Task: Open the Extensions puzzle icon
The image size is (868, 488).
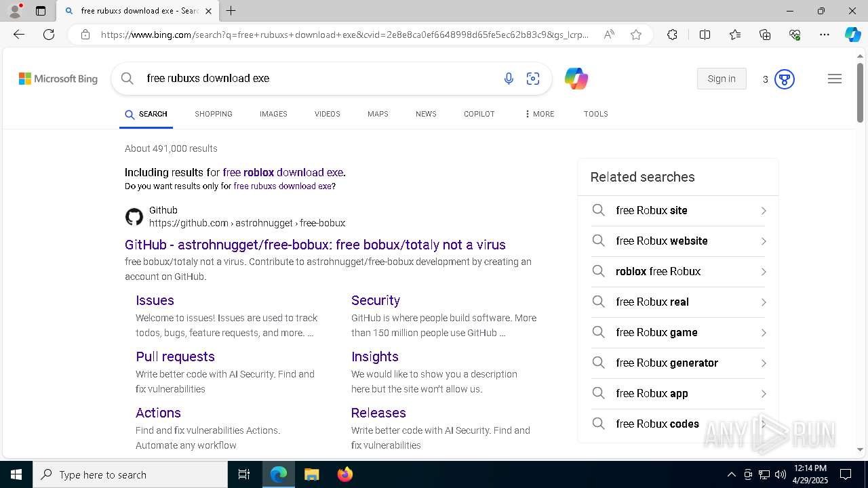Action: point(672,35)
